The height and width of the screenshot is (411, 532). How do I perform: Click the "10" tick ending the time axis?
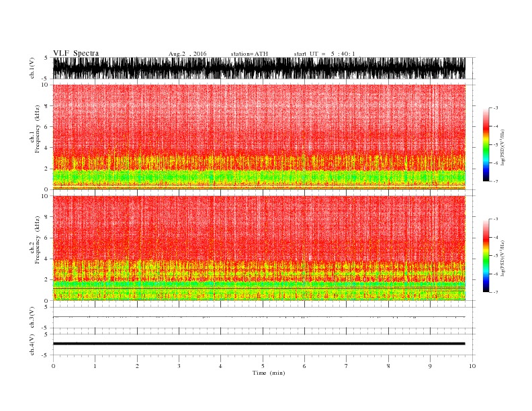tap(472, 366)
